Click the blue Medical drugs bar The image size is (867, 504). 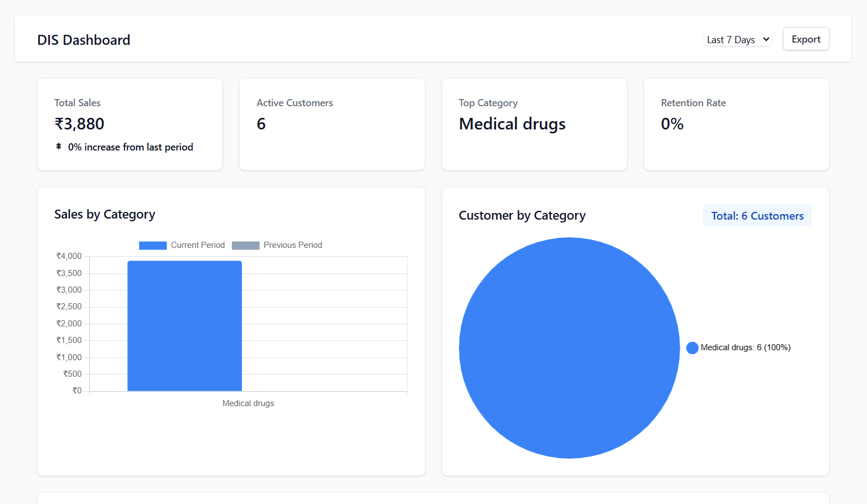tap(184, 325)
